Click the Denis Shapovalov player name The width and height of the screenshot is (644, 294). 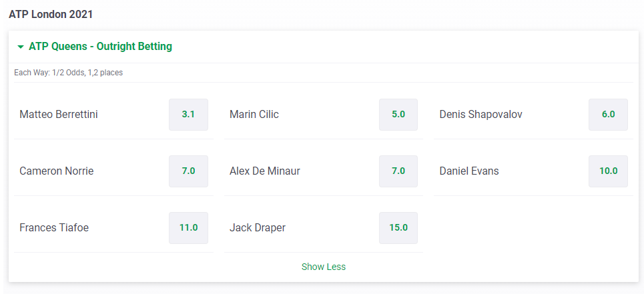481,115
